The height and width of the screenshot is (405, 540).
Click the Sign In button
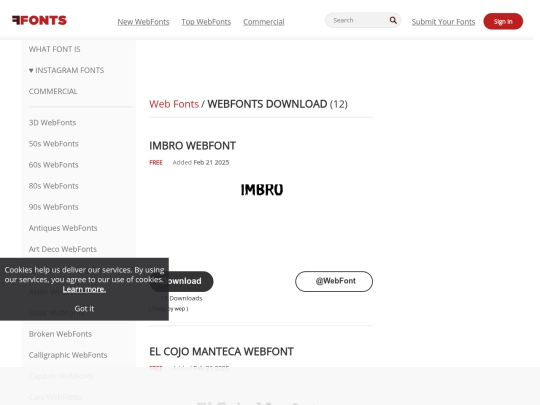click(x=503, y=21)
